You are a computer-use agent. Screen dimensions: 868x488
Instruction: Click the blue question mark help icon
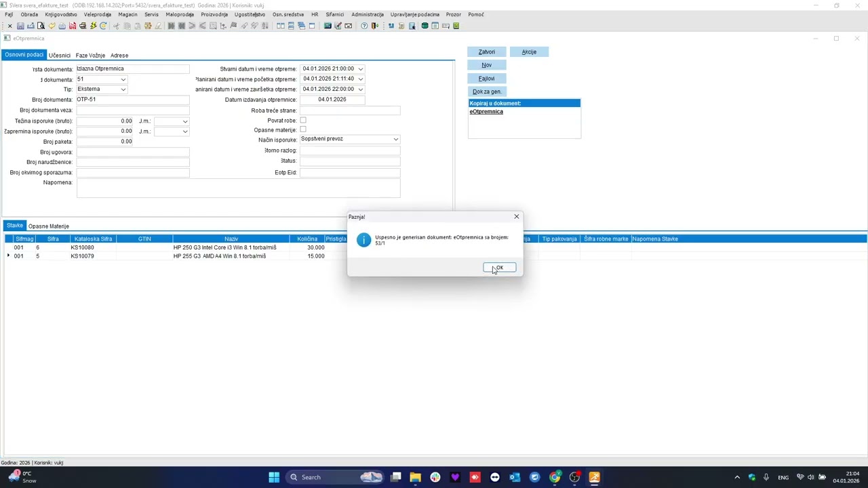(x=364, y=26)
